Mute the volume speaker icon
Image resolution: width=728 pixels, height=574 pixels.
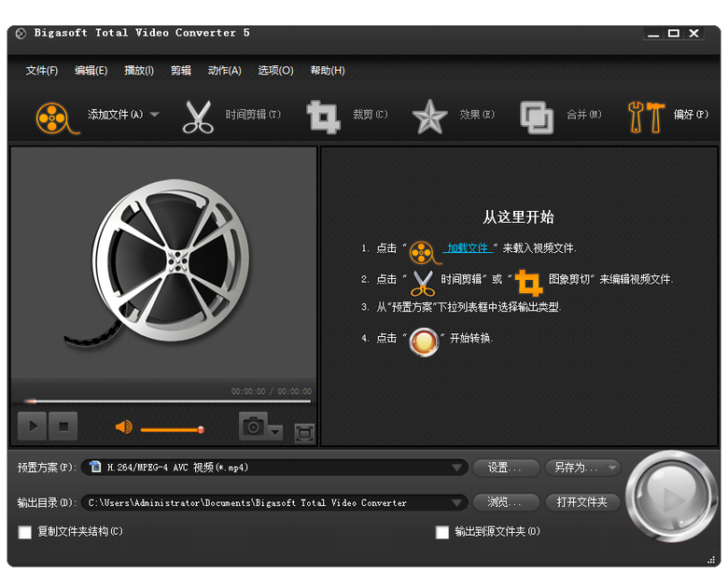coord(123,427)
